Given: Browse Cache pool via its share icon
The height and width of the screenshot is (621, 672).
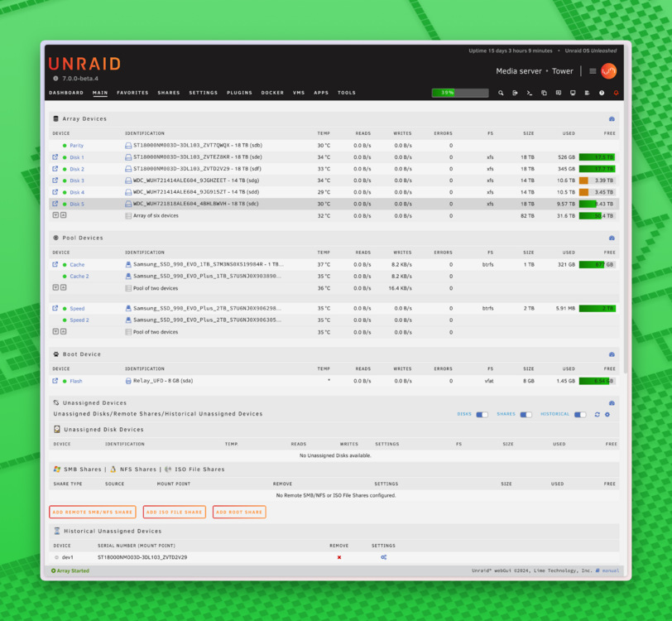Looking at the screenshot, I should pos(55,265).
